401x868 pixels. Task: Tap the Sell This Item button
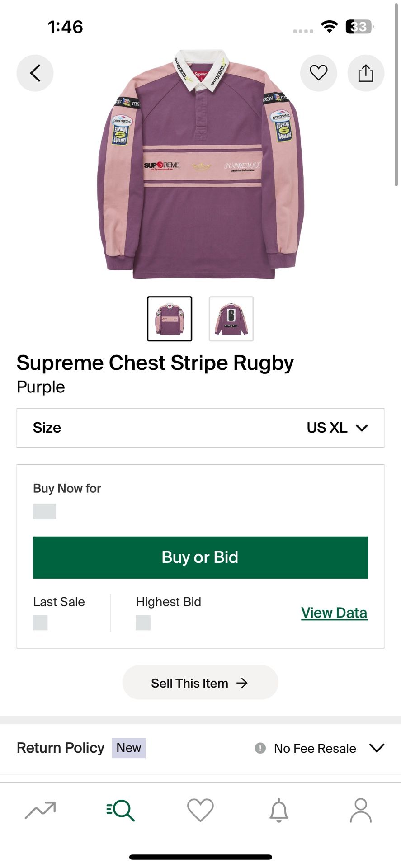click(200, 683)
